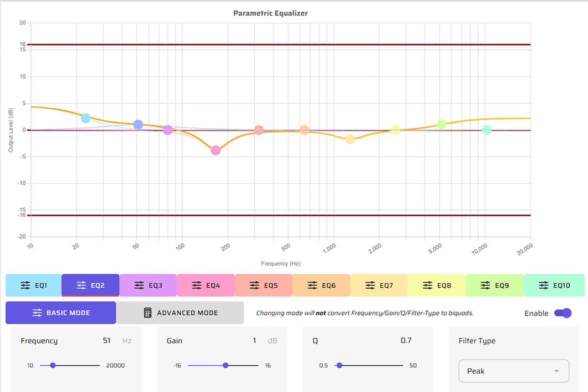Click the sliders icon on EQ4
This screenshot has width=588, height=392.
(197, 285)
